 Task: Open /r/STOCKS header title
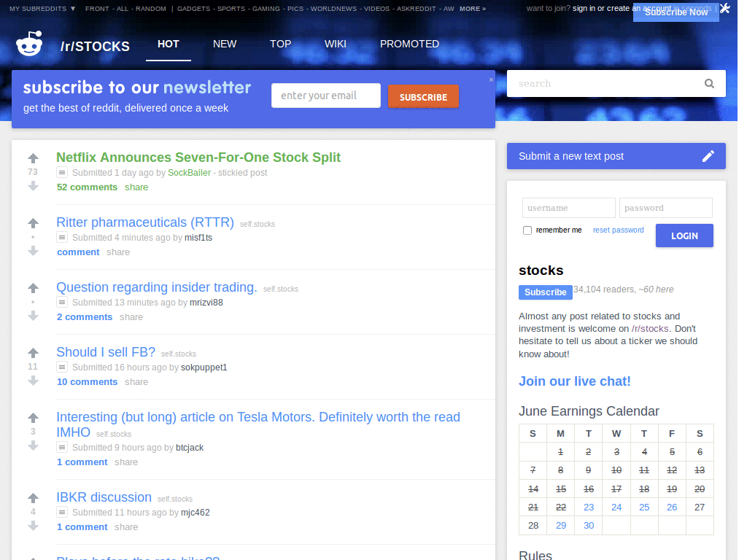pos(95,46)
